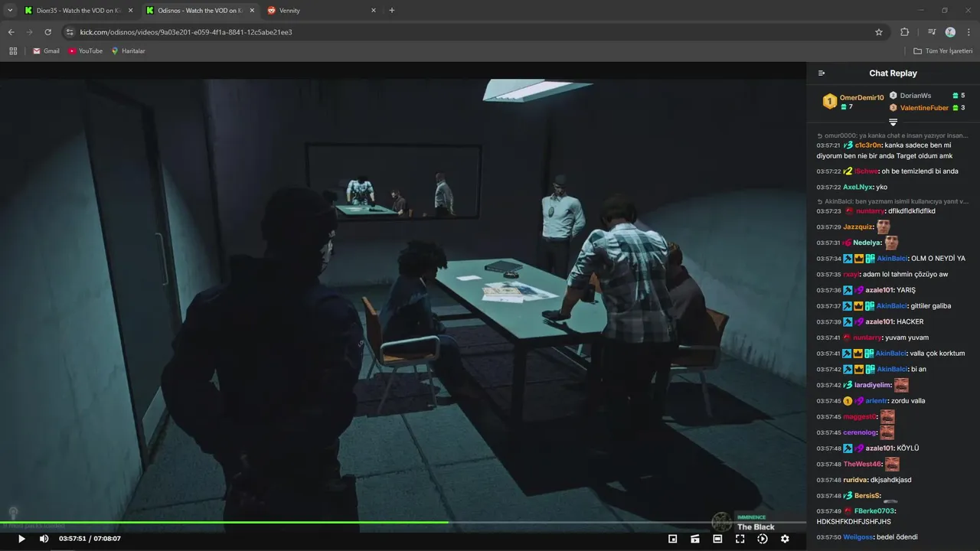Click emote posted by laradiyelim
980x551 pixels.
pyautogui.click(x=901, y=385)
